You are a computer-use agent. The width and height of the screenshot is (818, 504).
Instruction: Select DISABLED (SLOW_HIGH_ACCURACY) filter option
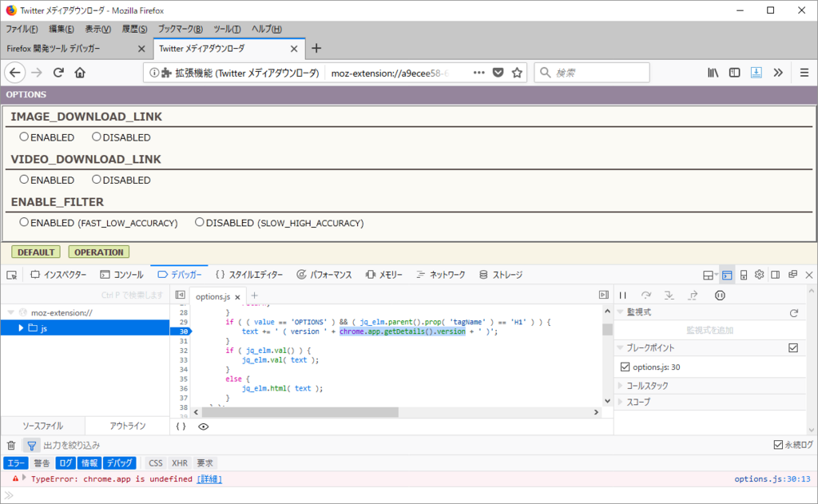pyautogui.click(x=199, y=222)
